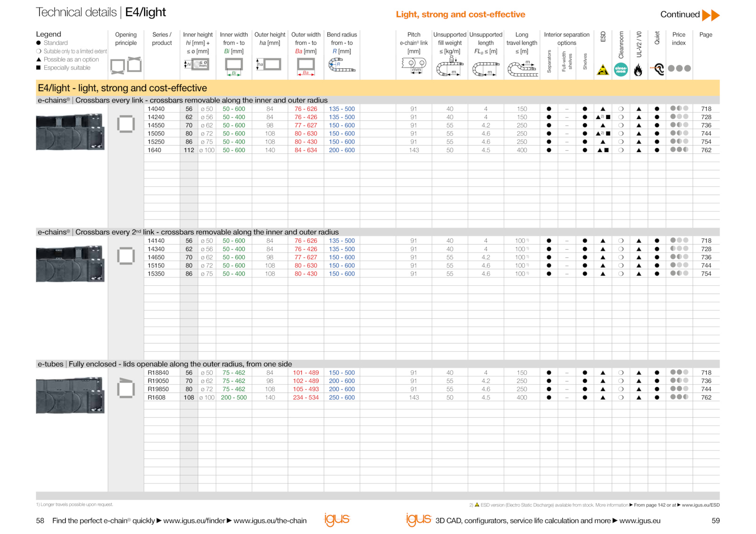Open the www.igus.eu/finder link

pos(194,520)
